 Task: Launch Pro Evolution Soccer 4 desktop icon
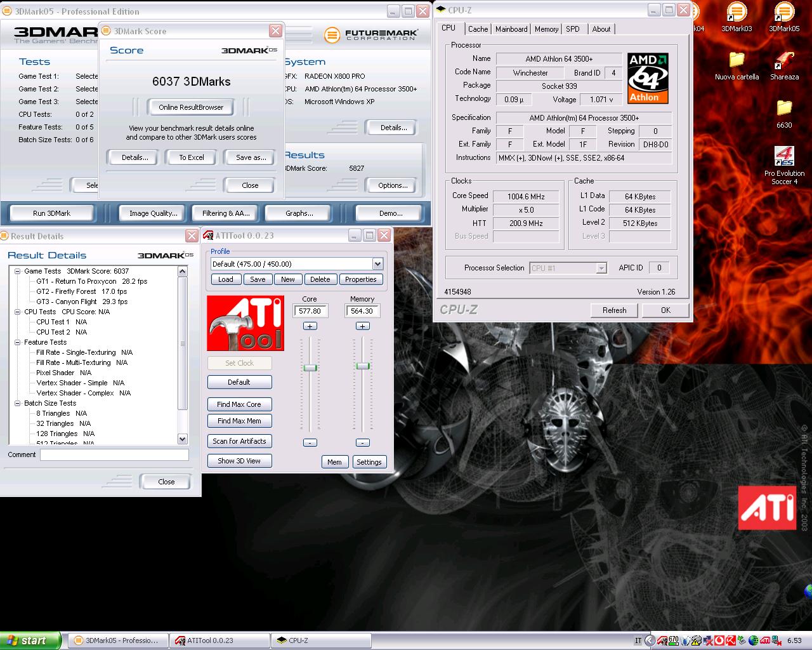(784, 165)
